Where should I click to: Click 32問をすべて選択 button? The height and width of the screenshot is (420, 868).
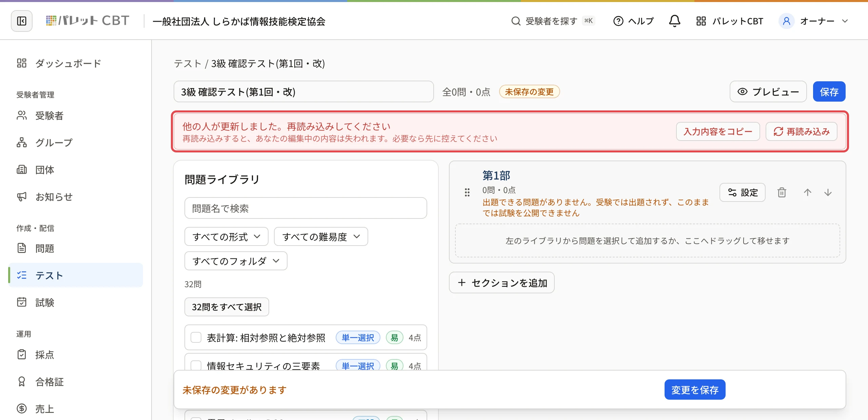coord(227,307)
